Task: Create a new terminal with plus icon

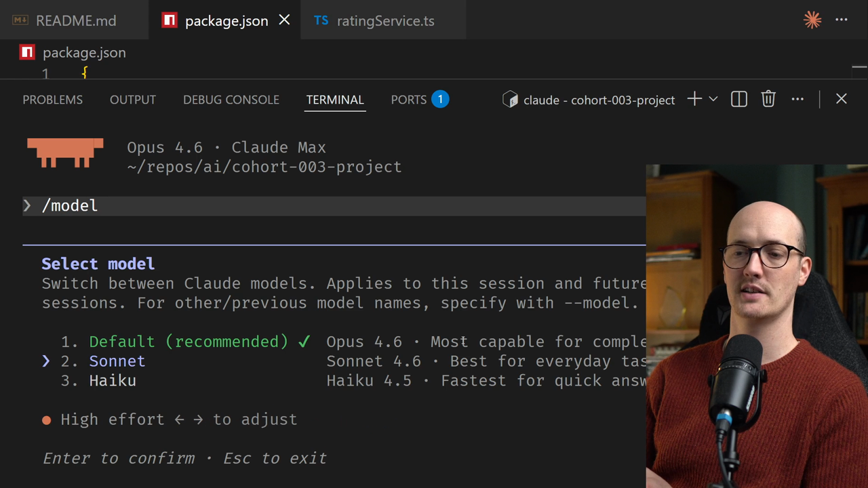Action: pos(694,99)
